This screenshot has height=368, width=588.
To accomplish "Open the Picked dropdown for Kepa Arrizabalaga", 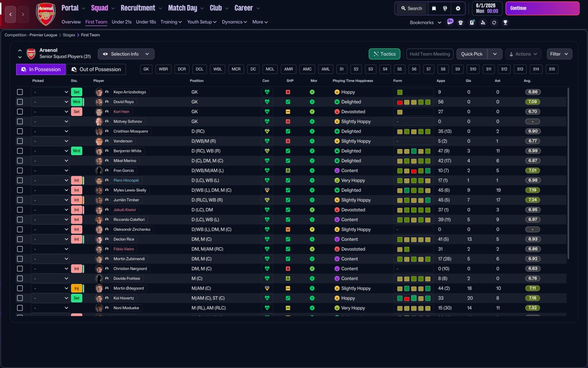I will [50, 92].
